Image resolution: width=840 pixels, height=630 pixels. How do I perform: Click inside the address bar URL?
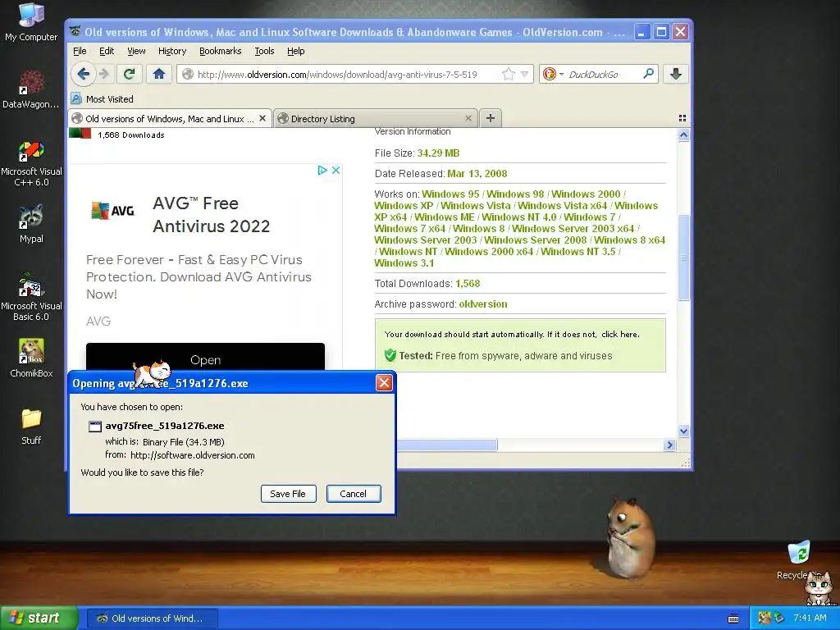[337, 75]
